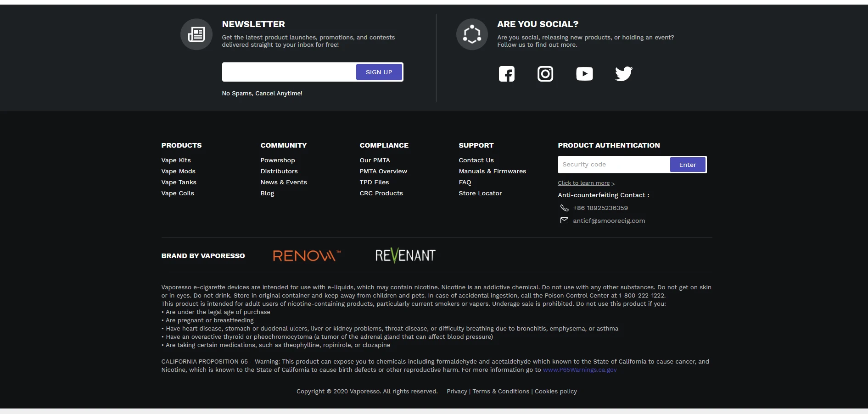
Task: Visit the Distributors link
Action: click(x=279, y=171)
